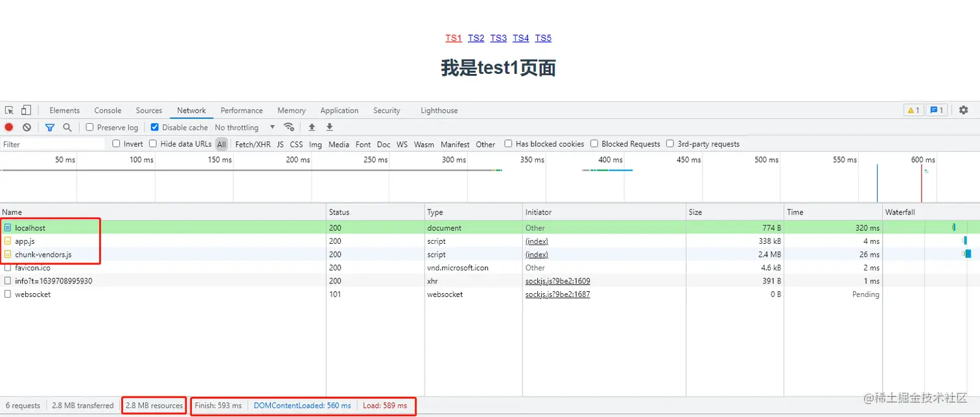
Task: Sort by the Size column header
Action: click(x=735, y=212)
